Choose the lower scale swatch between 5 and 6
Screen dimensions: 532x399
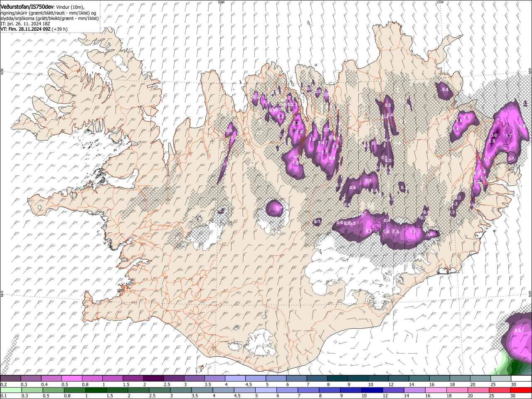pyautogui.click(x=265, y=390)
